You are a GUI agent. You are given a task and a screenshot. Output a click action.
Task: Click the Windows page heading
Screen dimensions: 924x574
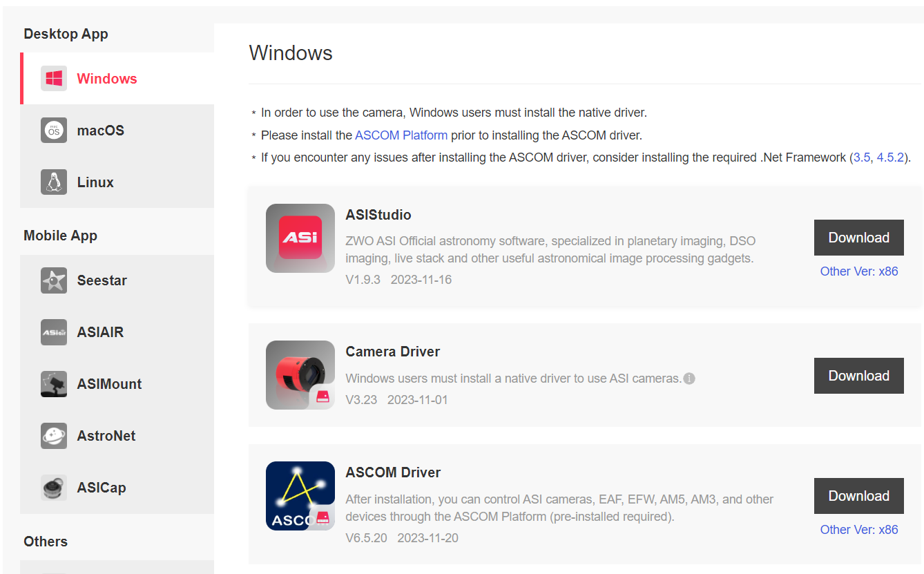(291, 53)
